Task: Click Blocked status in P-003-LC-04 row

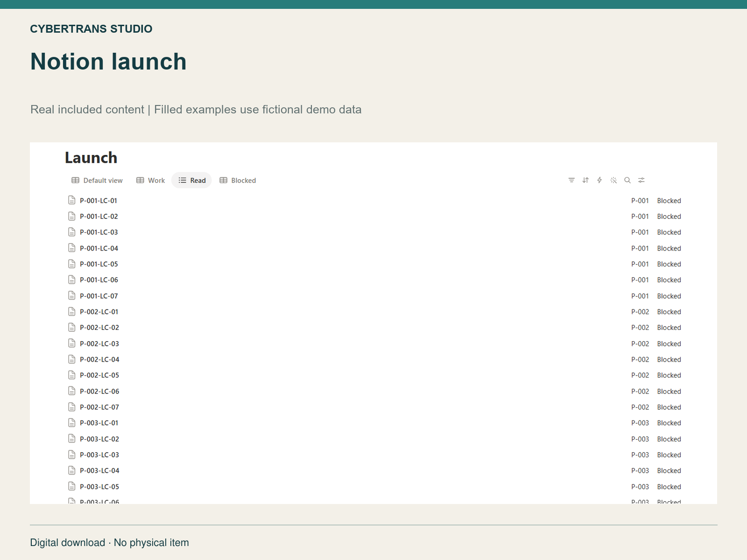Action: point(669,470)
